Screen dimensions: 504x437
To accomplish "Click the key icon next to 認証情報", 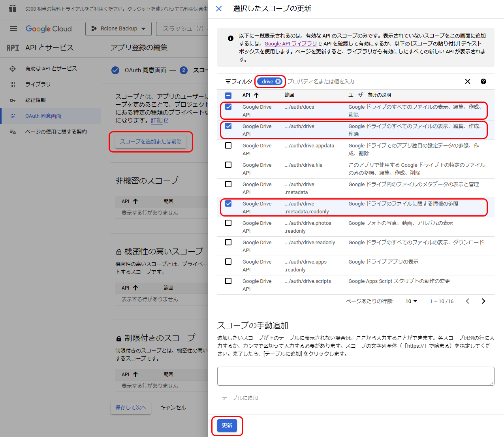I will (13, 100).
